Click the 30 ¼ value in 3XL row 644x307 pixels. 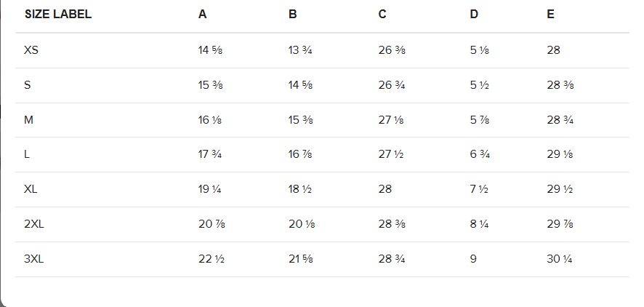coord(560,259)
